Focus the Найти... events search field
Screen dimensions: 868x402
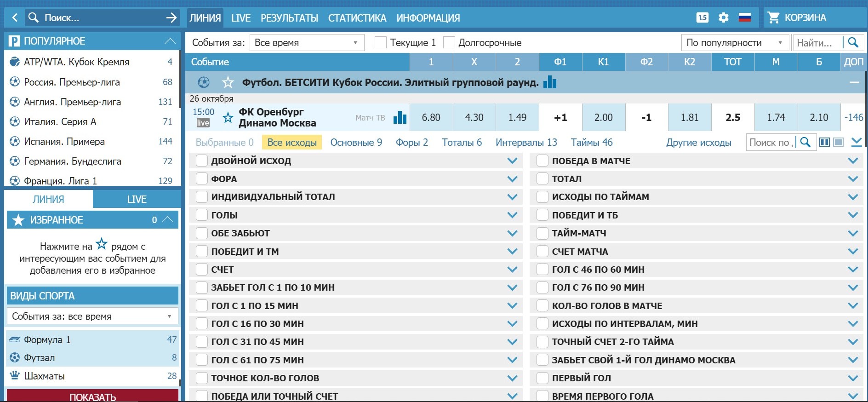point(818,42)
